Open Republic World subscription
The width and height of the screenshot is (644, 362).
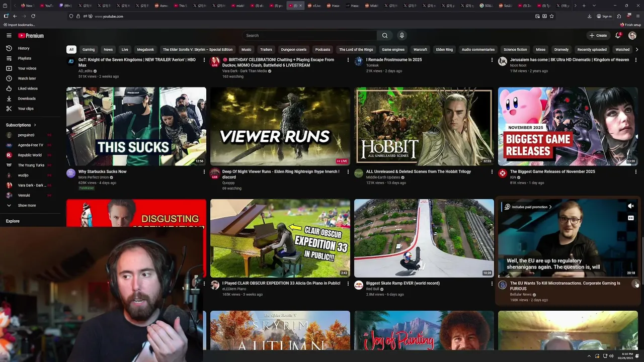pyautogui.click(x=30, y=155)
